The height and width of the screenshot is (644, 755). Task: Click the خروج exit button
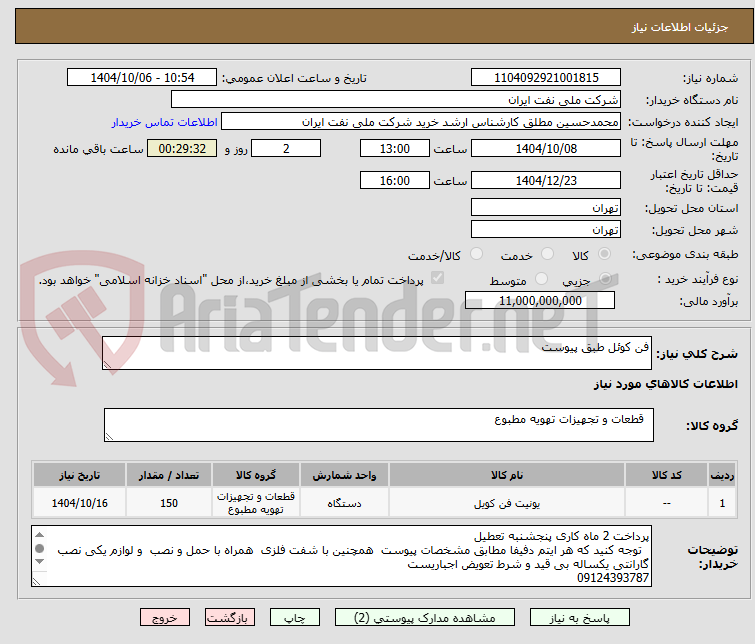click(165, 618)
